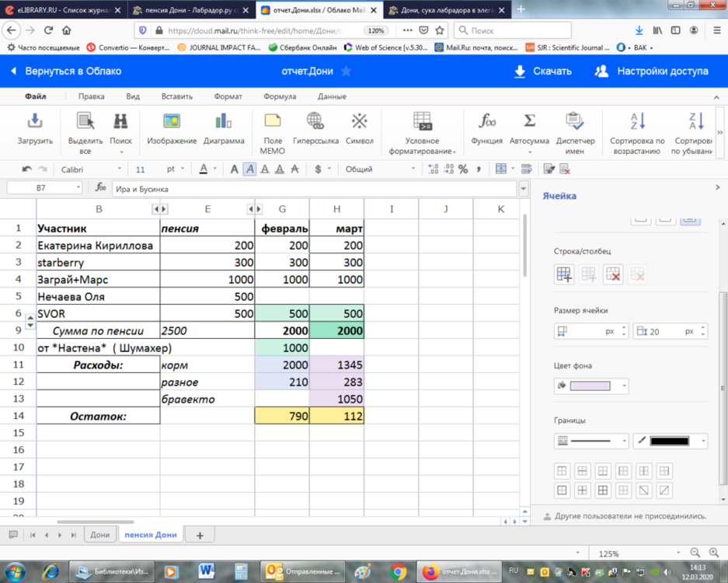Click Сортировка по возрастанию icon

637,122
